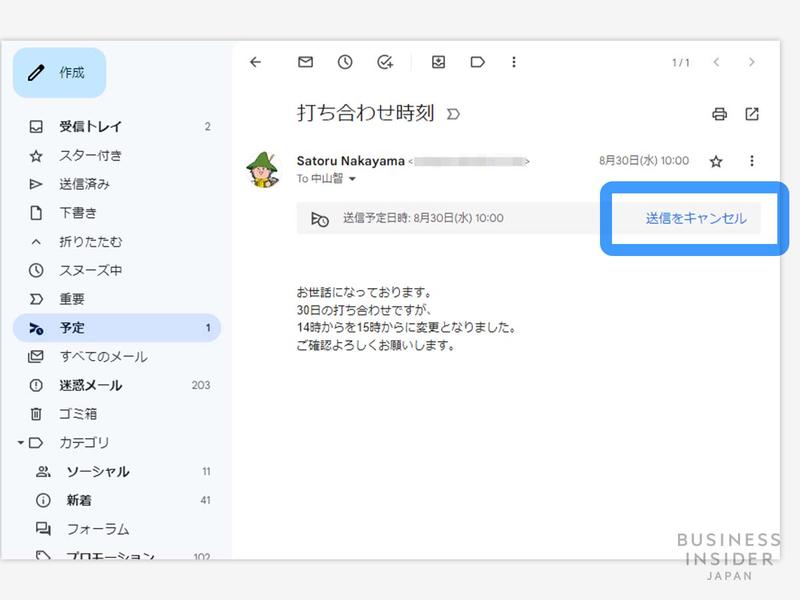Add the email to Tasks
800x600 pixels.
[x=384, y=62]
